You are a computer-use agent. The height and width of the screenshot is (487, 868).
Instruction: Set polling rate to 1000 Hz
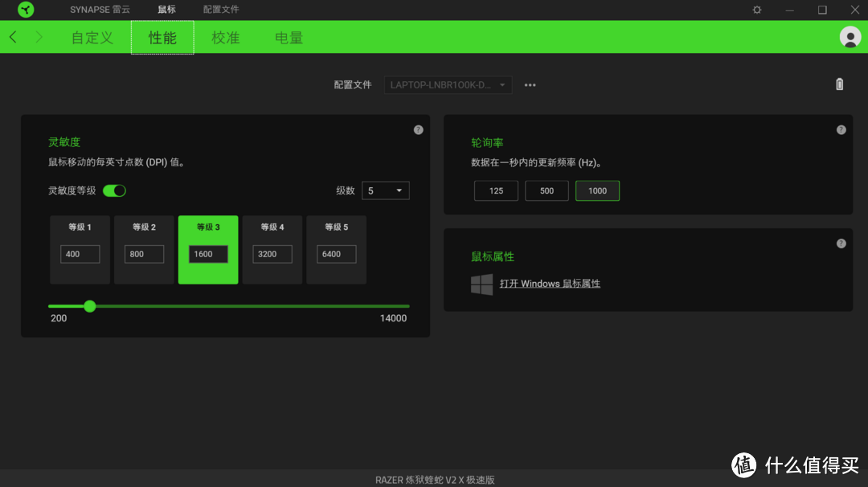[597, 191]
